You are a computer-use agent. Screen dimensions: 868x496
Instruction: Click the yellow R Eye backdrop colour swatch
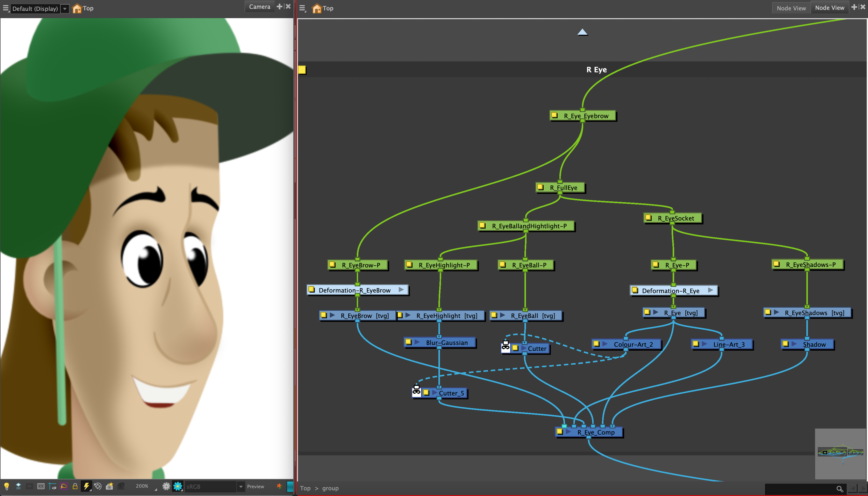tap(302, 70)
